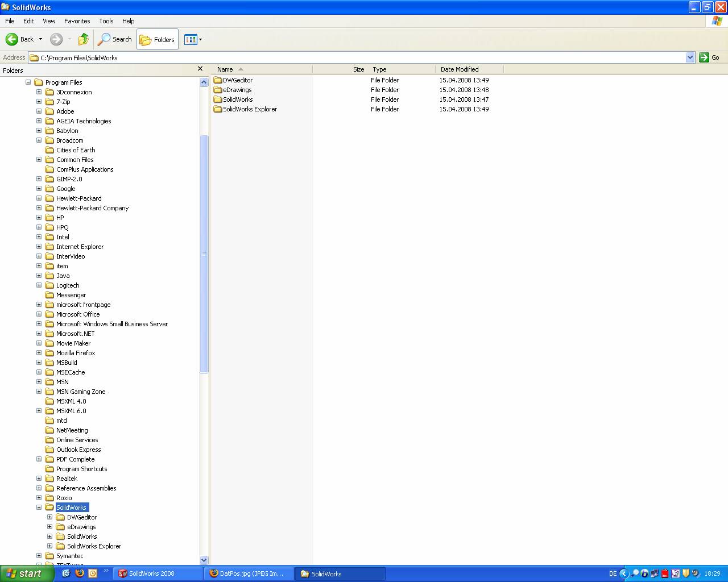Select SolidWorks Explorer folder icon in file list

[218, 109]
